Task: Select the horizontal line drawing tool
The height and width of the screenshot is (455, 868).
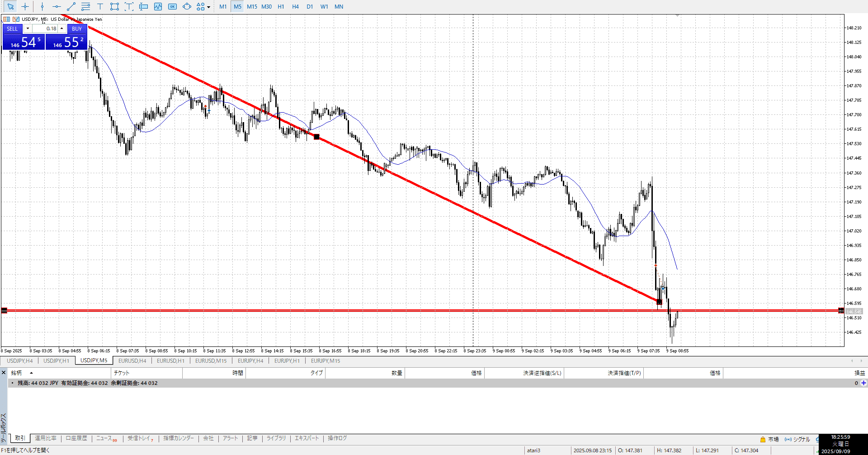Action: [57, 7]
